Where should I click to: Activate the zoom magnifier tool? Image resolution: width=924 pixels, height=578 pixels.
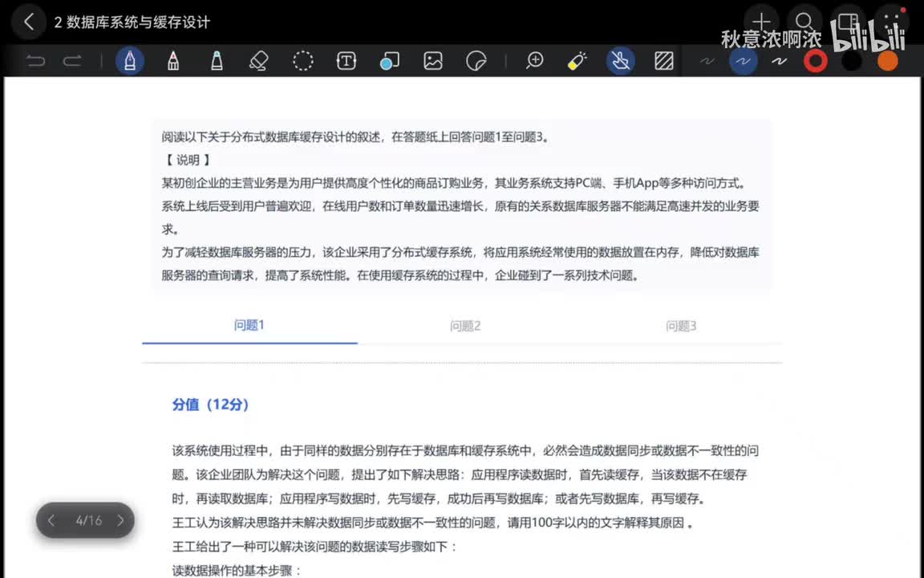click(x=534, y=61)
